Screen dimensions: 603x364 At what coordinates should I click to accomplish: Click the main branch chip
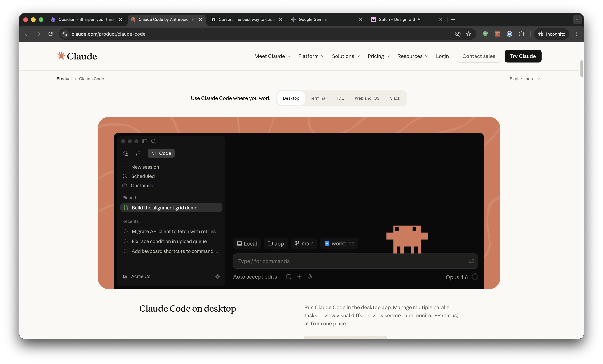[304, 244]
